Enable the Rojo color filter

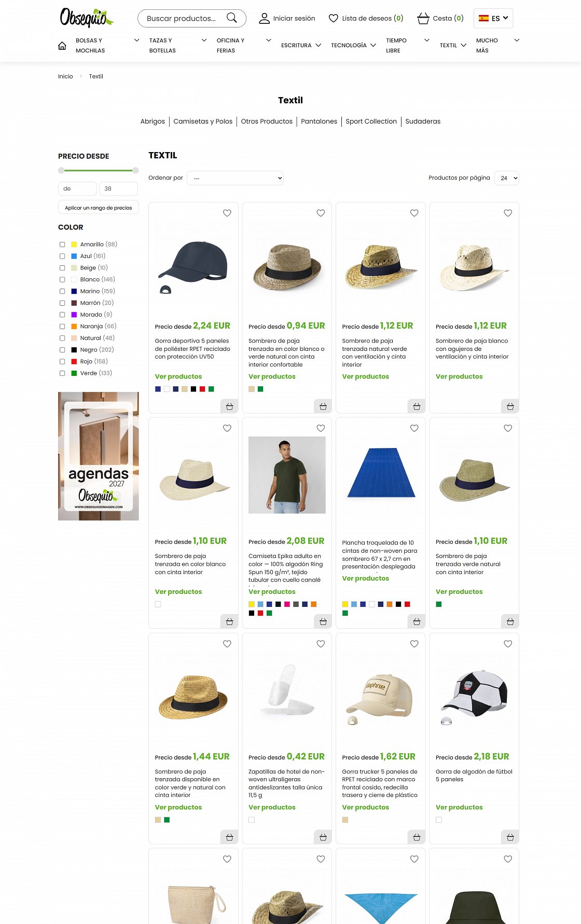coord(62,362)
